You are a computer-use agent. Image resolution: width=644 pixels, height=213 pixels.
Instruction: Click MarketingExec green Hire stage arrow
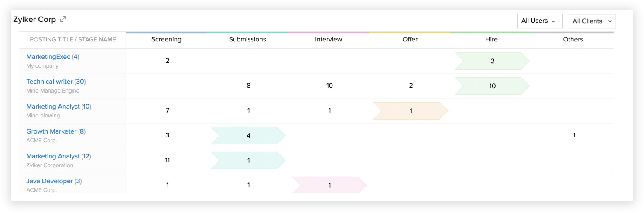[x=492, y=61]
